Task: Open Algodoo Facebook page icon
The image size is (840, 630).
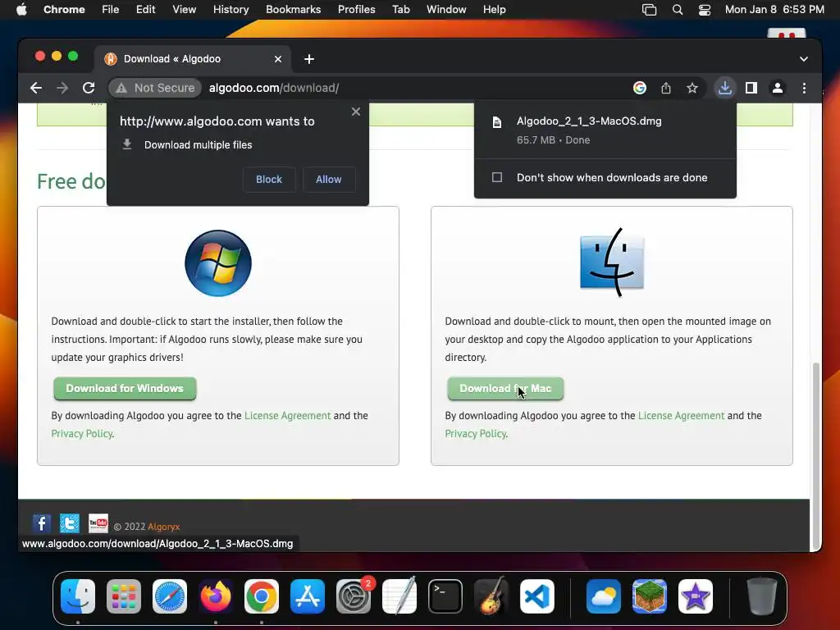Action: [x=42, y=523]
